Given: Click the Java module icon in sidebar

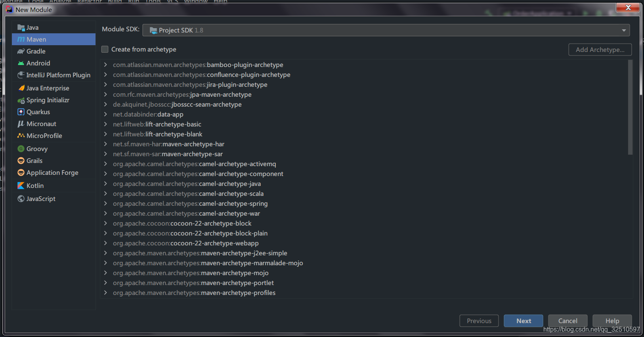Looking at the screenshot, I should (x=21, y=27).
